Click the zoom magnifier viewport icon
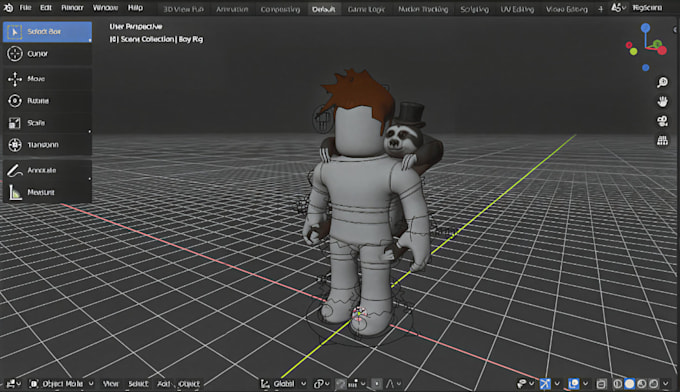This screenshot has height=392, width=680. tap(662, 82)
